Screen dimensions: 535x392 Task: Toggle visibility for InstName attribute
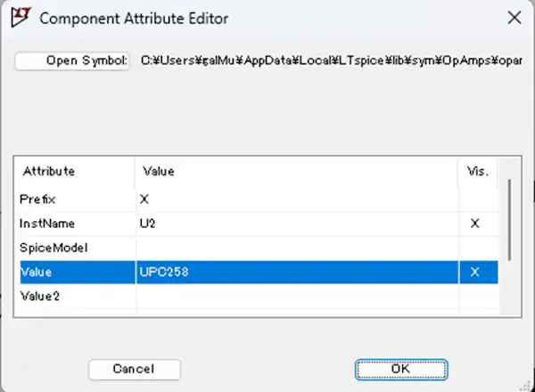(475, 224)
